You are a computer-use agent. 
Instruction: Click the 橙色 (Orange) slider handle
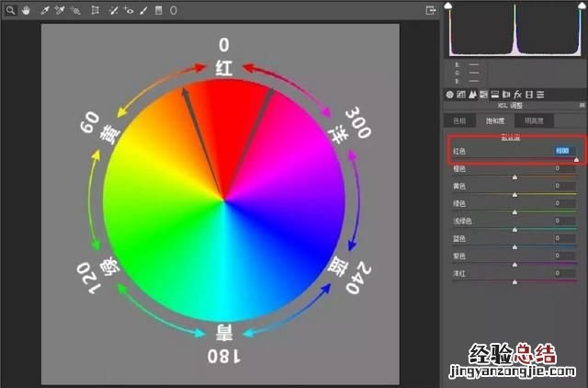[x=514, y=177]
